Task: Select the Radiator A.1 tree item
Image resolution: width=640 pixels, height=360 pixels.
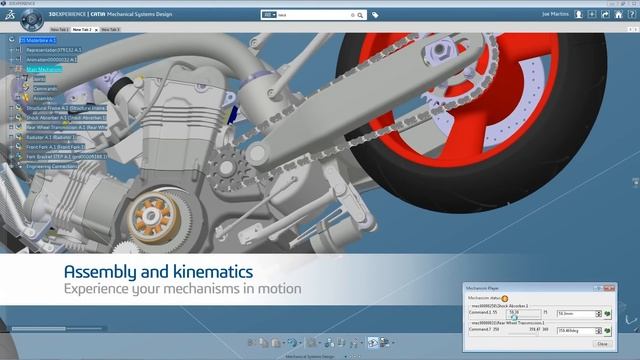Action: coord(51,138)
